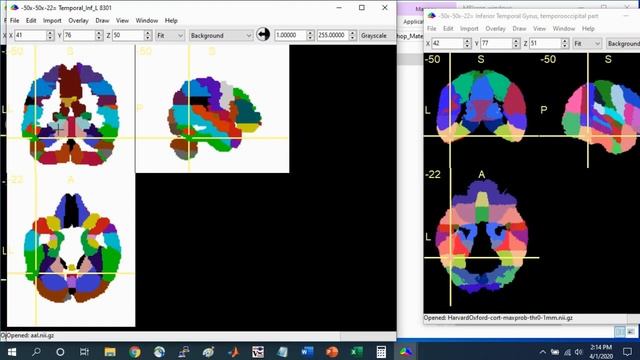The height and width of the screenshot is (360, 640).
Task: Open Overlay menu in aal window
Action: point(78,20)
